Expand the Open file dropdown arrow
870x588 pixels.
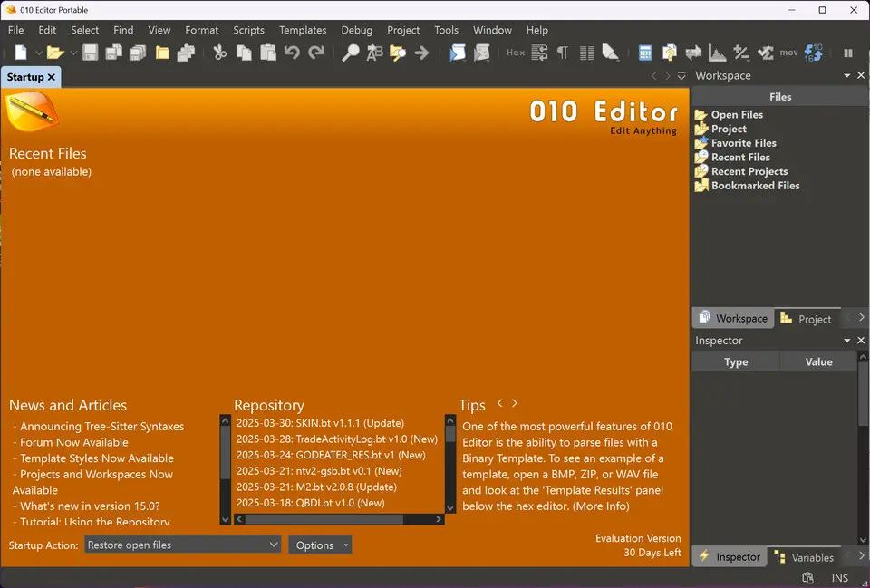click(72, 53)
